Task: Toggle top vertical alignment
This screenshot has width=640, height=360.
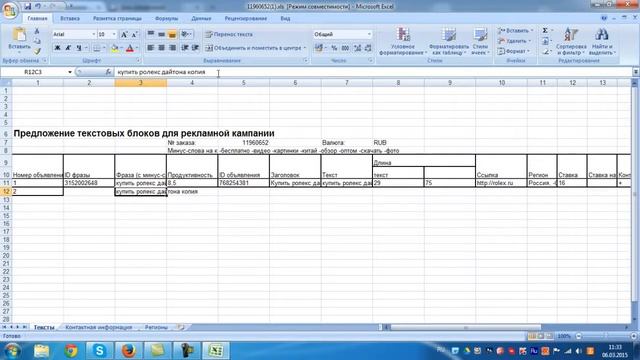Action: coord(151,34)
